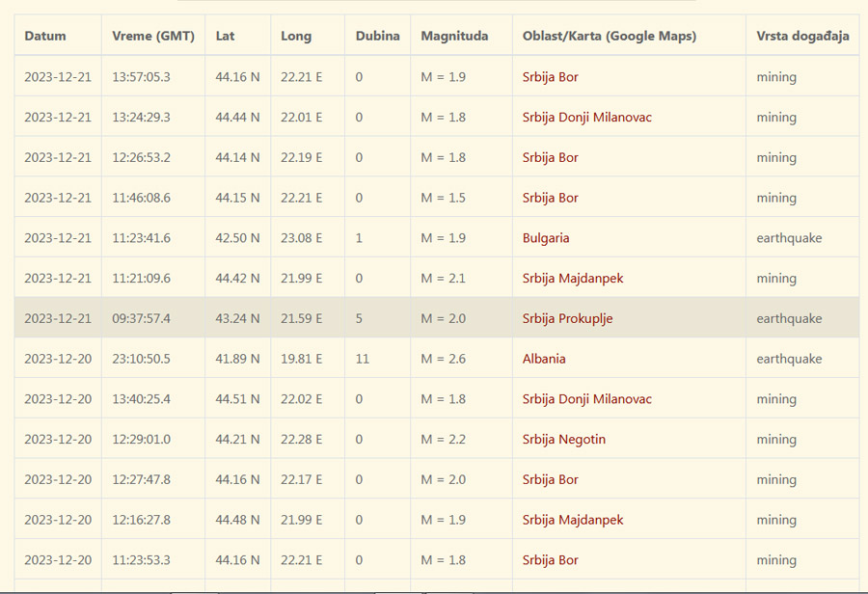Image resolution: width=868 pixels, height=594 pixels.
Task: Click the Oblast/Karta (Google Maps) header
Action: point(609,36)
